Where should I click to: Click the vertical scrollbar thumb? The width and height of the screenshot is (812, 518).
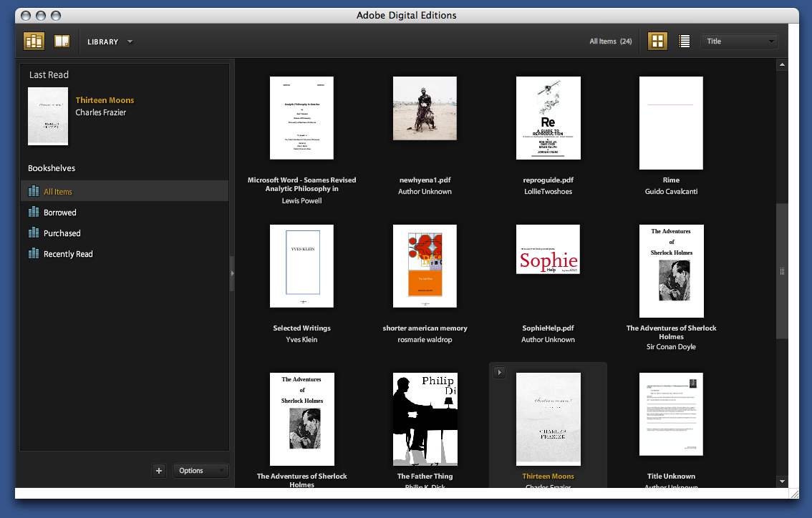[782, 271]
